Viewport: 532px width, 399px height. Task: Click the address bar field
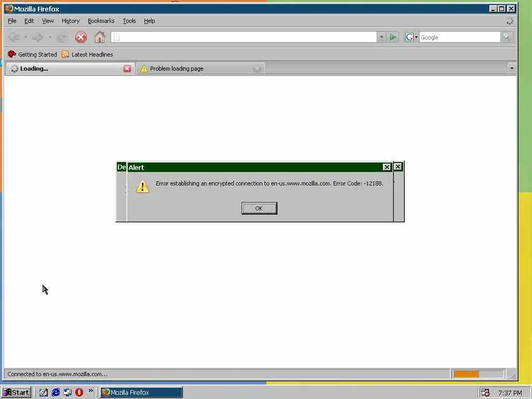point(244,37)
